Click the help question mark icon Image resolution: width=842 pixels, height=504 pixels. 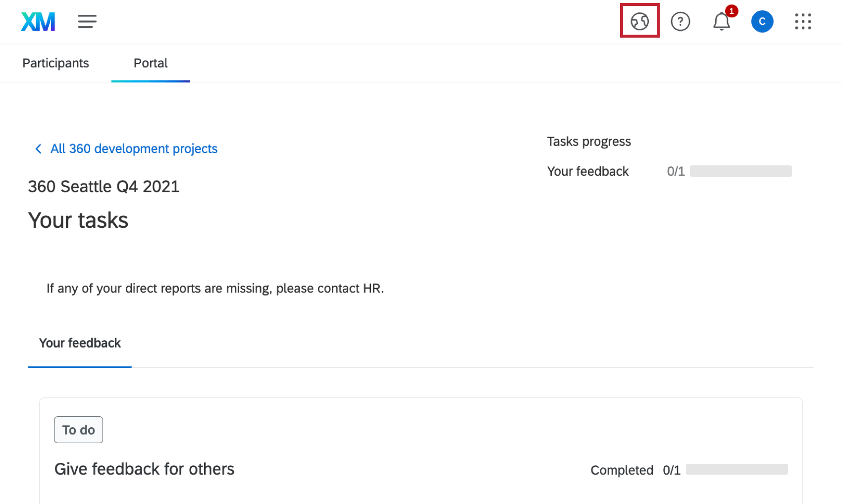point(680,21)
